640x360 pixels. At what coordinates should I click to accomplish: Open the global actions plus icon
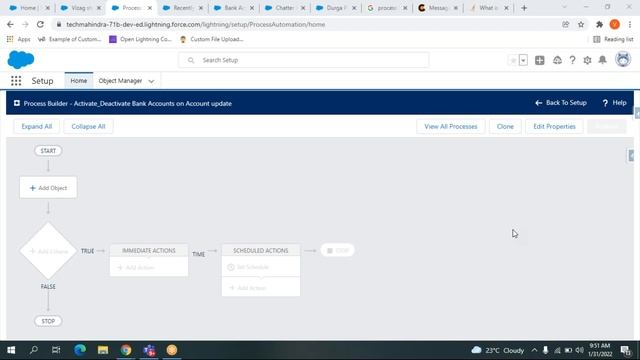pos(540,60)
